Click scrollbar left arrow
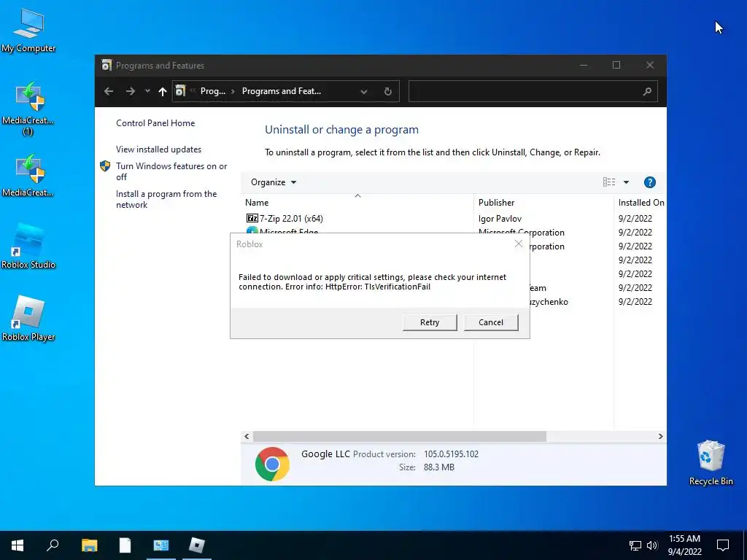Screen dimensions: 747x560 pyautogui.click(x=247, y=436)
